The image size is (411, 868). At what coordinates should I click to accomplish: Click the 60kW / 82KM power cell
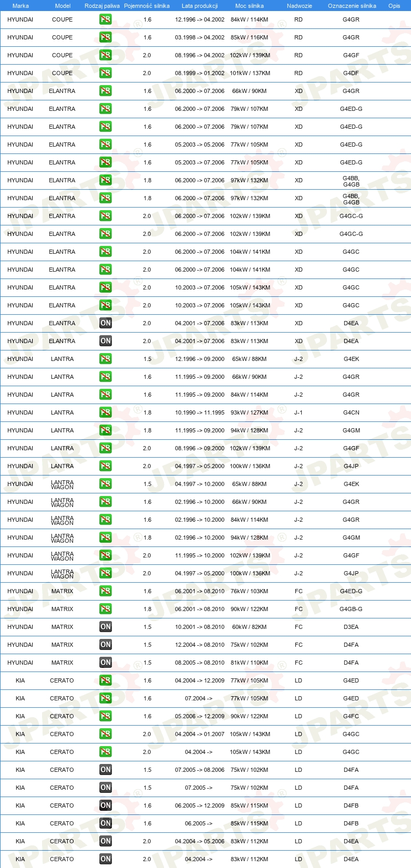pyautogui.click(x=250, y=627)
